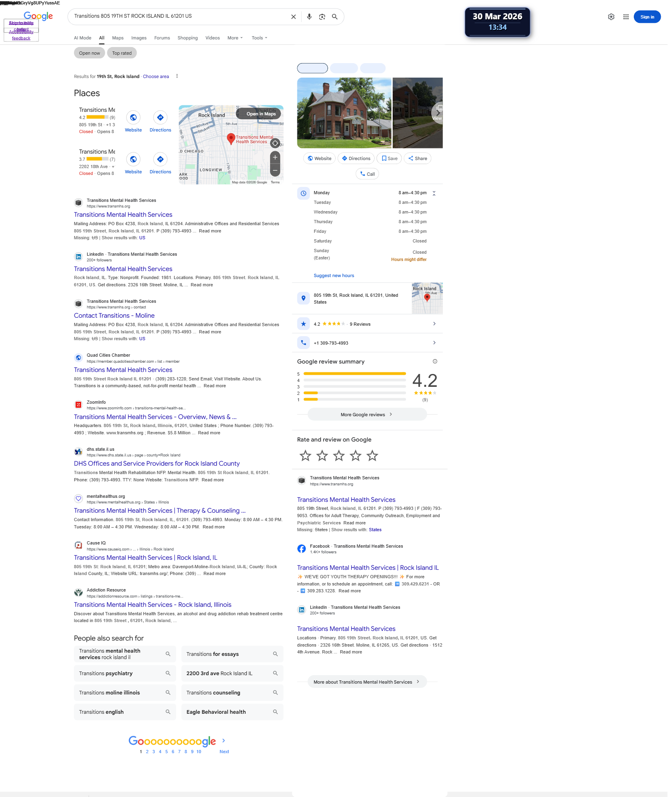This screenshot has width=672, height=797.
Task: Clear the search box text
Action: pyautogui.click(x=293, y=17)
